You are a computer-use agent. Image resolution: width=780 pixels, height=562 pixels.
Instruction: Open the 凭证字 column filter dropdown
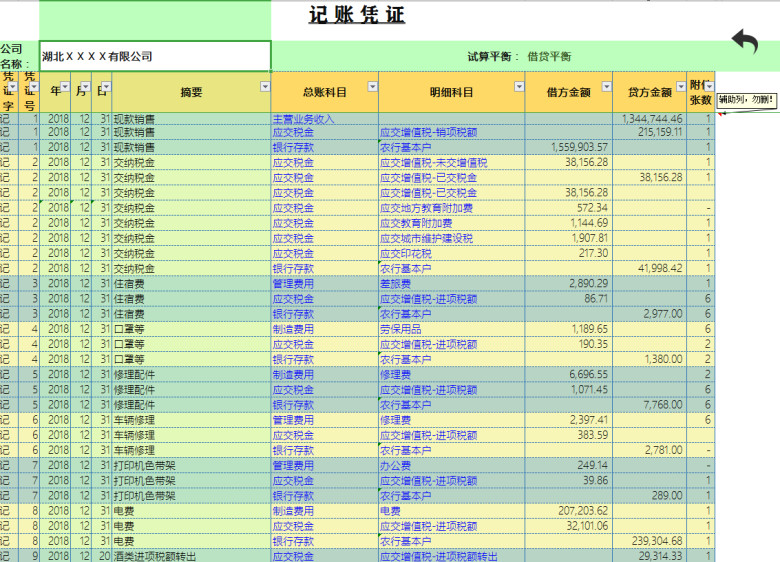click(x=13, y=87)
